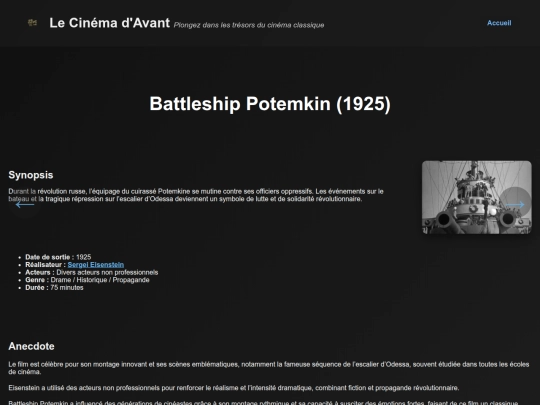The image size is (540, 405).
Task: Go to previous film with left arrow
Action: (25, 205)
